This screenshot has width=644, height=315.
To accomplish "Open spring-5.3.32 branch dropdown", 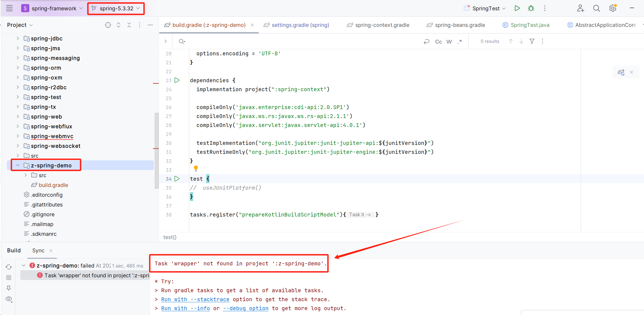I will (116, 8).
